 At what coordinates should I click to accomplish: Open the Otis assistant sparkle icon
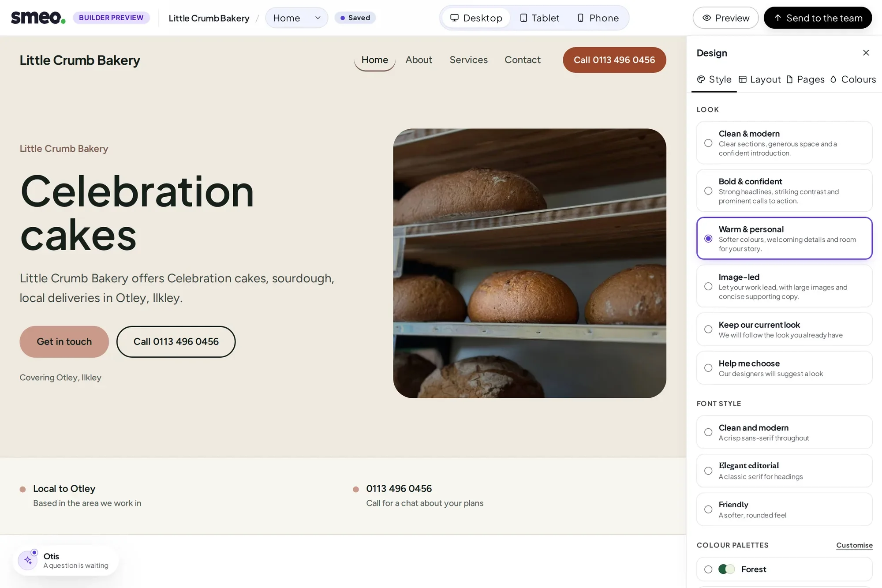pos(28,560)
